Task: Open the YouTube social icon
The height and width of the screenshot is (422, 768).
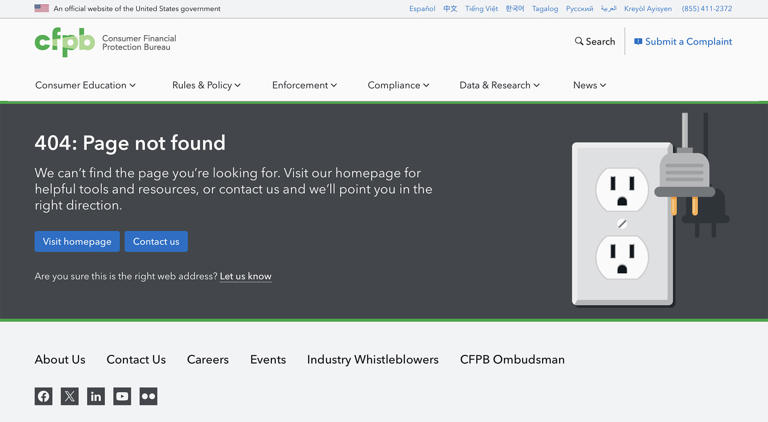Action: 122,396
